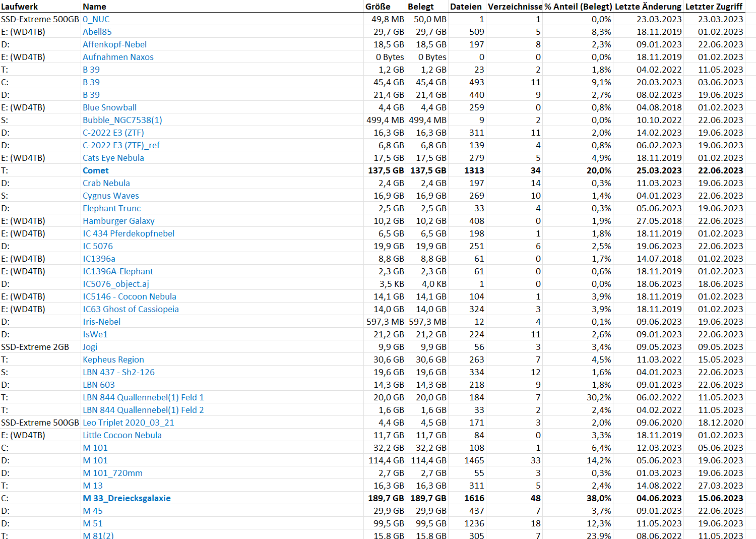This screenshot has width=756, height=539.
Task: Open the Crab Nebula link
Action: (106, 183)
